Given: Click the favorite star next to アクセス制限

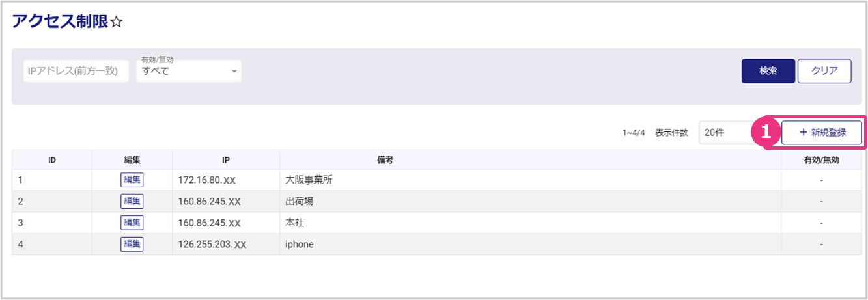Looking at the screenshot, I should tap(117, 23).
